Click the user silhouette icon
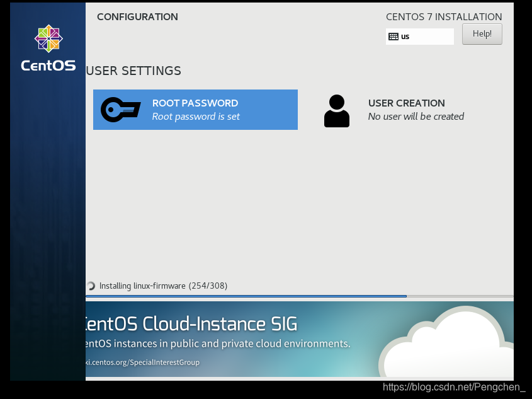Screen dimensions: 532x399 [337, 111]
